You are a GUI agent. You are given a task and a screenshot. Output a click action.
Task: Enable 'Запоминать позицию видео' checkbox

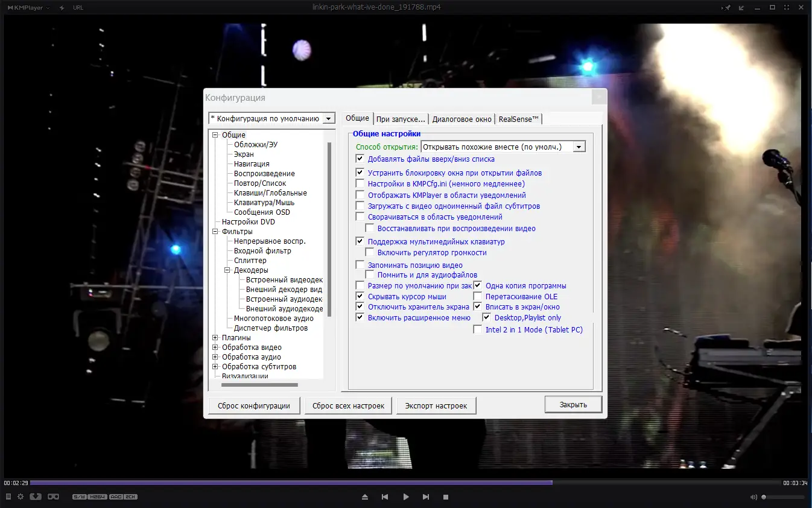[x=360, y=265]
